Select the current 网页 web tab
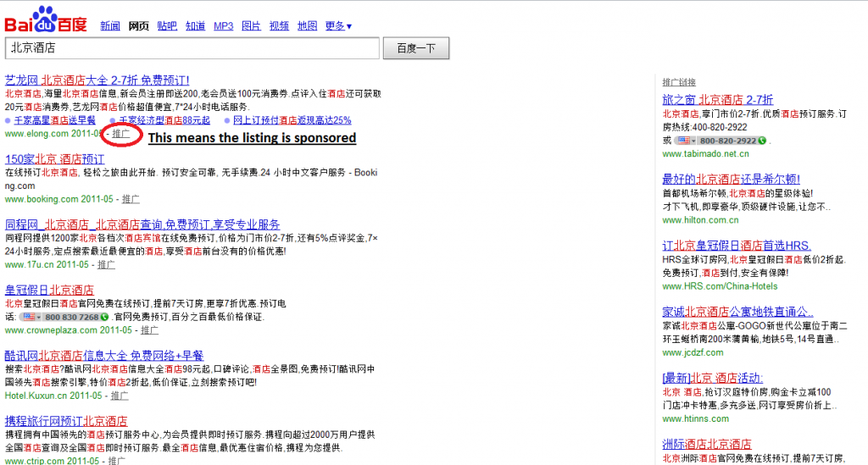Image resolution: width=868 pixels, height=465 pixels. point(138,26)
